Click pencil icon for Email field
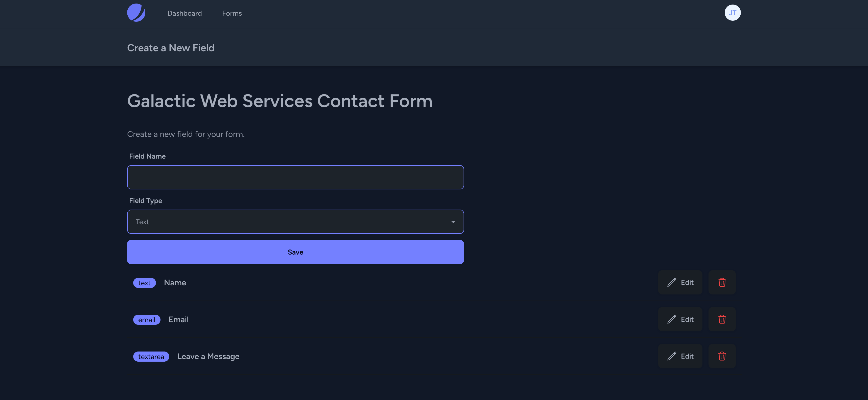The image size is (868, 400). [x=672, y=319]
